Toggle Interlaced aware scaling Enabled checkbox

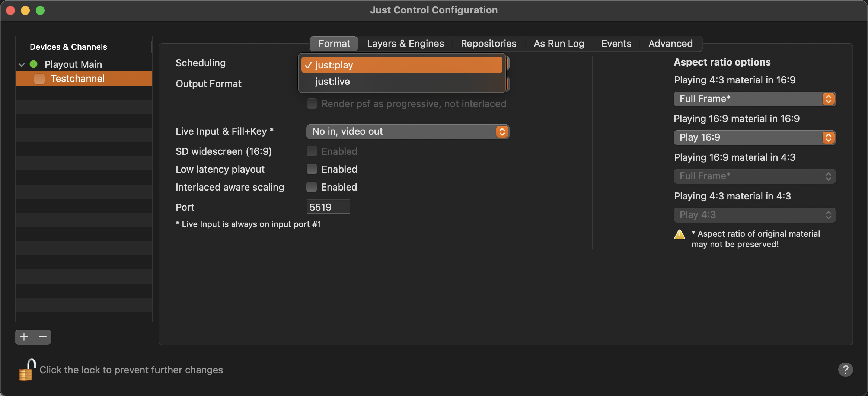(312, 187)
